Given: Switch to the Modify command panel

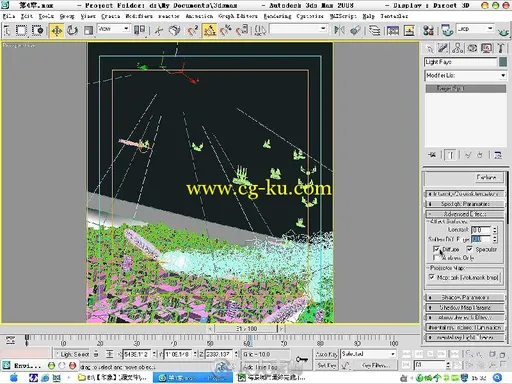Looking at the screenshot, I should coord(443,49).
